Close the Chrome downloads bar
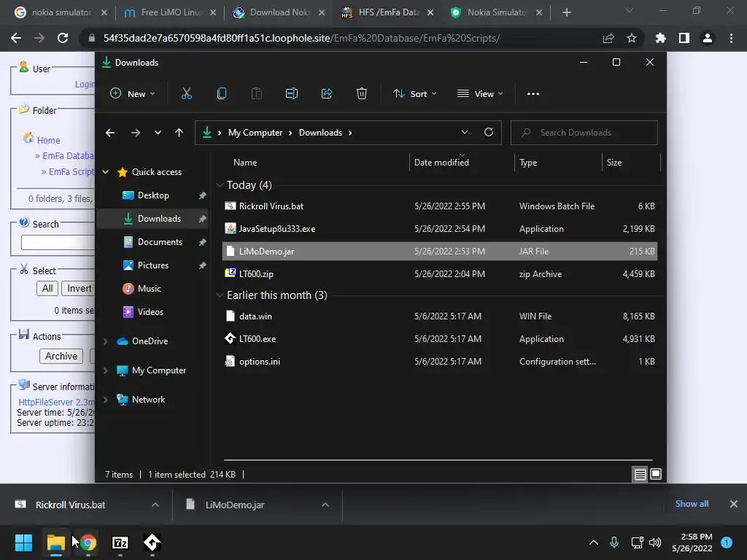Image resolution: width=747 pixels, height=560 pixels. click(734, 504)
